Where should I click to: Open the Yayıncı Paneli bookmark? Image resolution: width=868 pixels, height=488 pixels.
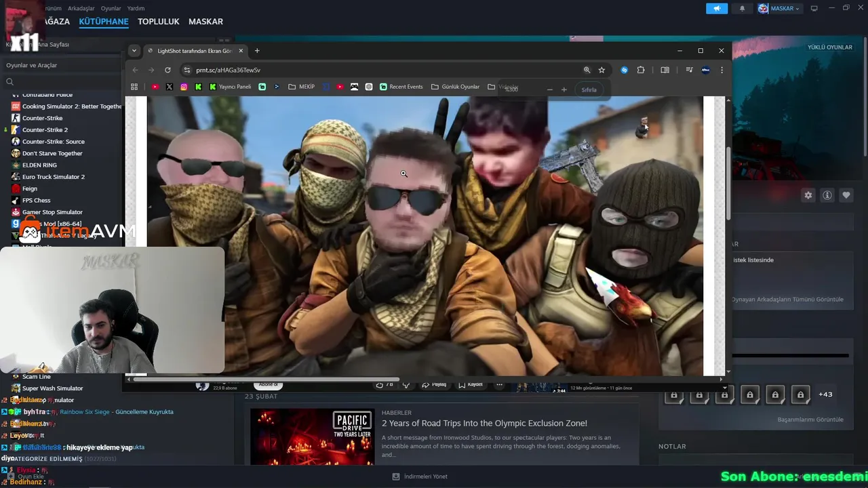point(230,87)
